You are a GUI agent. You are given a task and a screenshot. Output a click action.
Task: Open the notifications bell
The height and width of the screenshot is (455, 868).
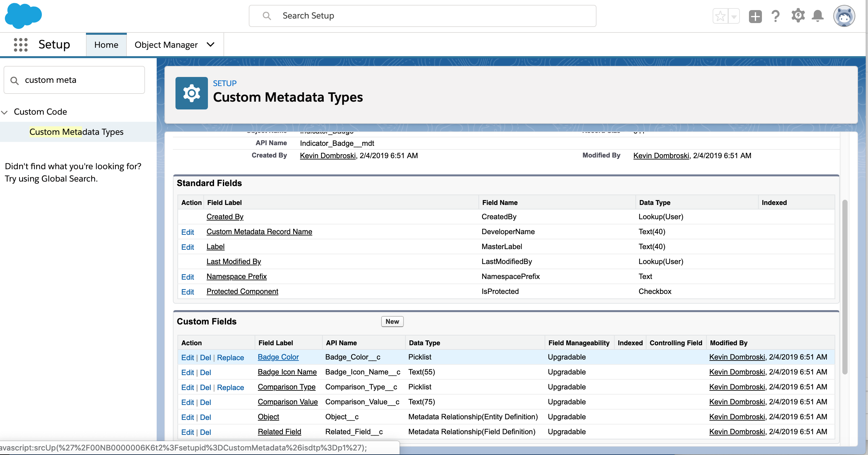[x=817, y=16]
